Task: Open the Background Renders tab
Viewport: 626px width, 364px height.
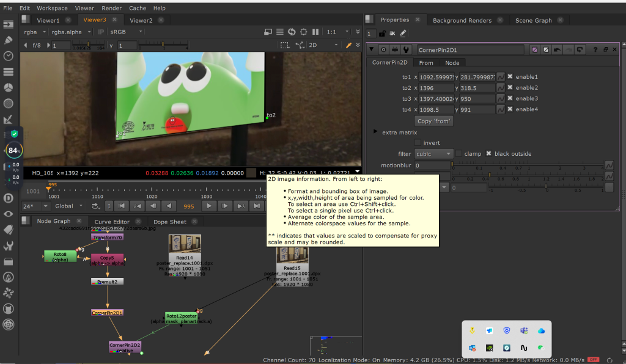Action: [462, 20]
